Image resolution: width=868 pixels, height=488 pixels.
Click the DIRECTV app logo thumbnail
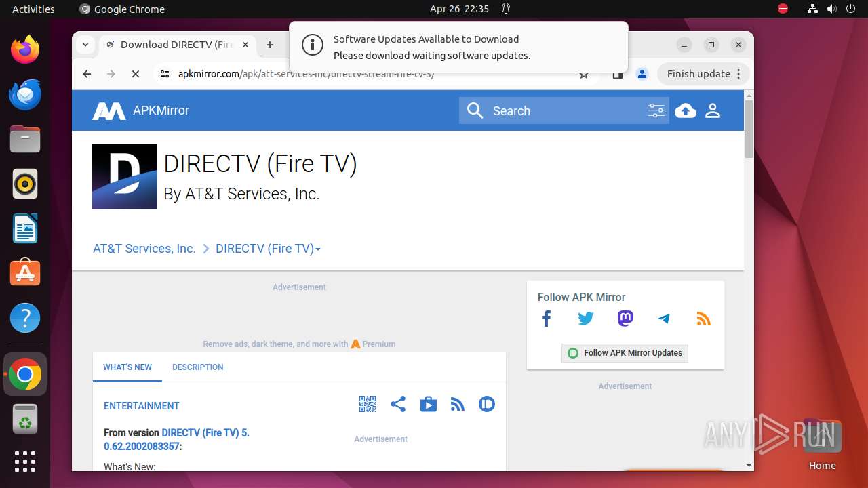pyautogui.click(x=125, y=177)
